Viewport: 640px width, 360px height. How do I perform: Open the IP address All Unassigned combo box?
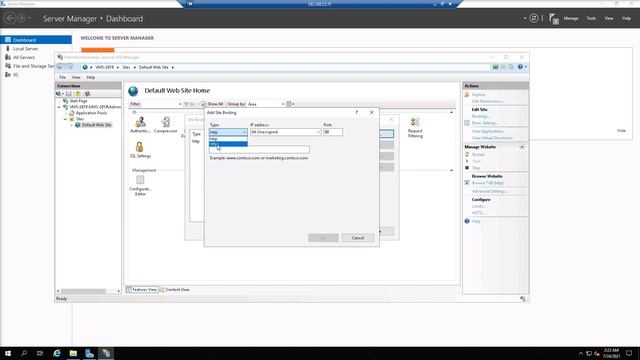pyautogui.click(x=285, y=132)
